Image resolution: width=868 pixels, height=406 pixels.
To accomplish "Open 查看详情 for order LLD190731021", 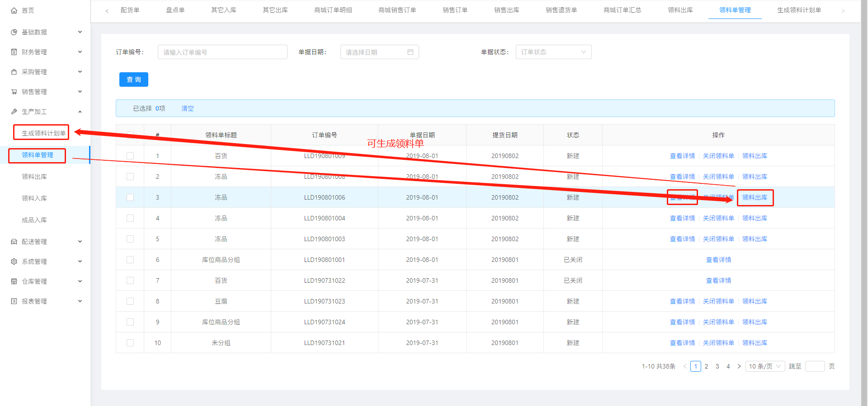I will [683, 343].
